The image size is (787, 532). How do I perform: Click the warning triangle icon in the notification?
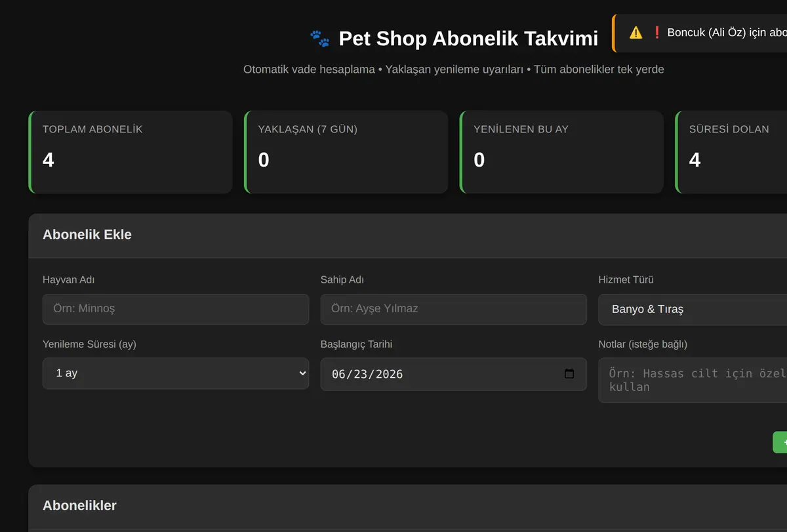pyautogui.click(x=636, y=32)
